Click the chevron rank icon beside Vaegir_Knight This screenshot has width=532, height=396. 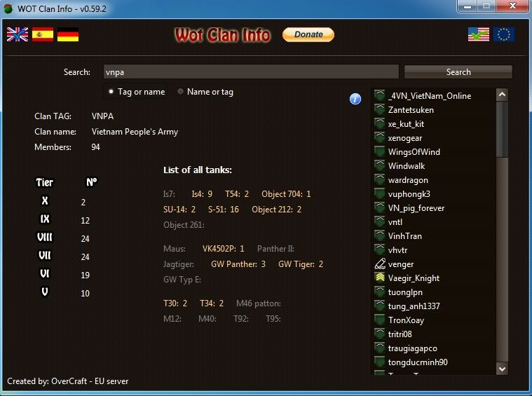click(x=380, y=278)
